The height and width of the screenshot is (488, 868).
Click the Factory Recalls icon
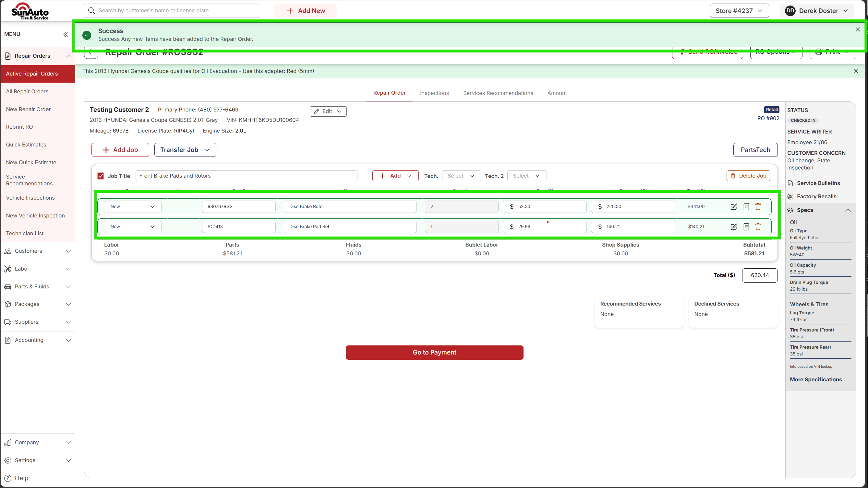pyautogui.click(x=790, y=197)
